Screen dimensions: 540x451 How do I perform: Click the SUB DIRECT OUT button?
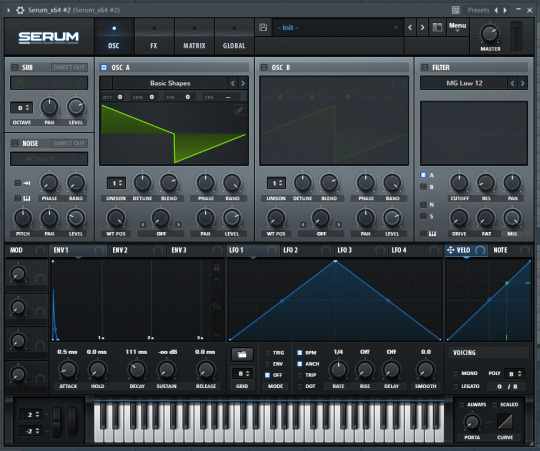point(69,67)
